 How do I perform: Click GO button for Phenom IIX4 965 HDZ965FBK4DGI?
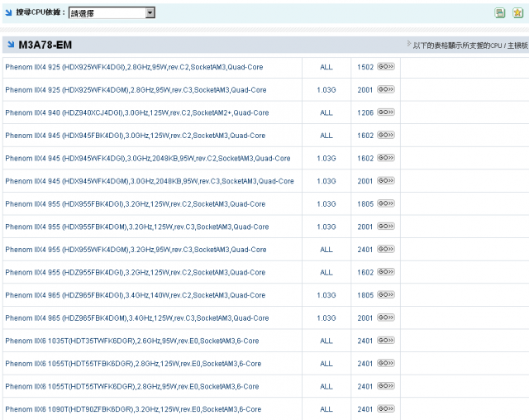coord(386,295)
